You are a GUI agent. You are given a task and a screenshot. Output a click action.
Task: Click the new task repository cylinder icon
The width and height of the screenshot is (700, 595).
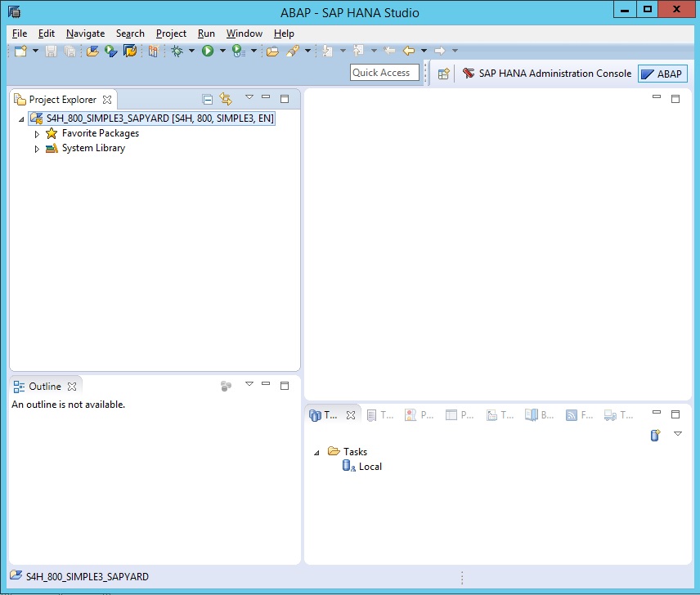click(655, 435)
